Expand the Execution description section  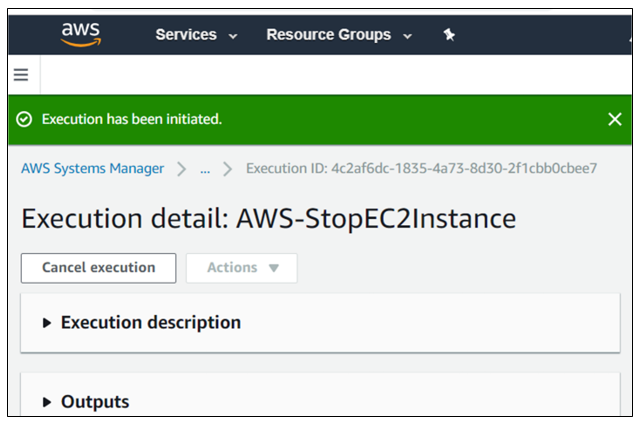(320, 322)
